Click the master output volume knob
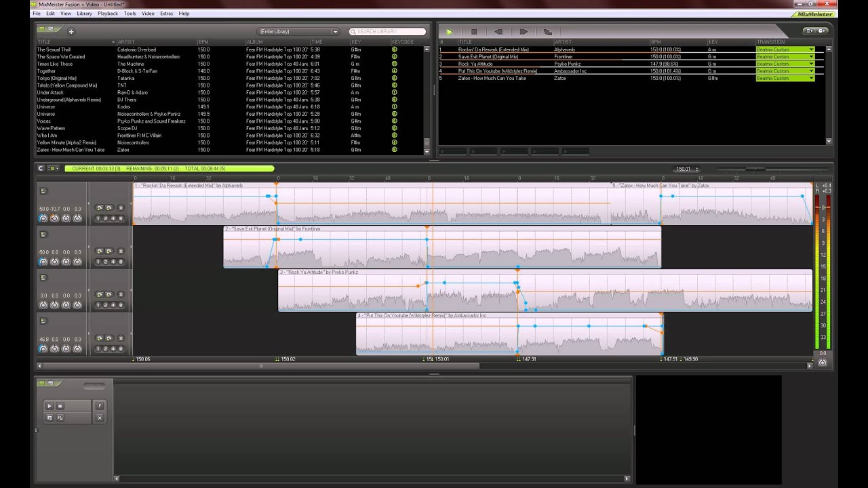Screen dimensions: 868x488 tap(823, 363)
